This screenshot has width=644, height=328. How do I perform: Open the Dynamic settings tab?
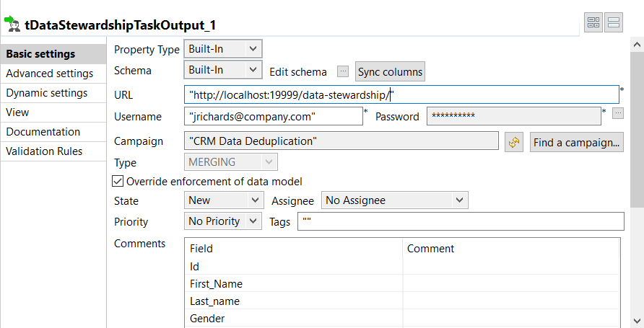click(47, 93)
